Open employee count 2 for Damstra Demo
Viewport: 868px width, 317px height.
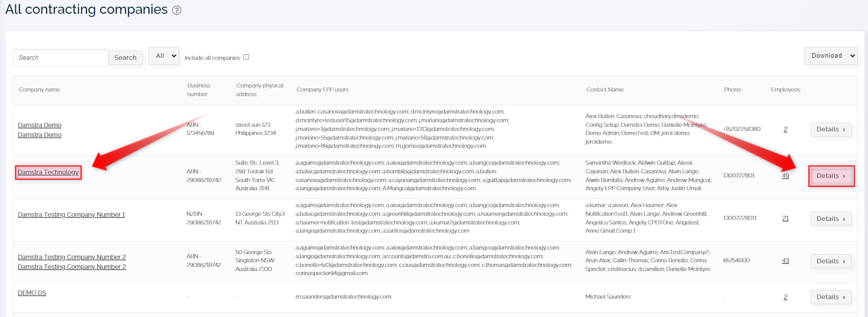click(786, 129)
